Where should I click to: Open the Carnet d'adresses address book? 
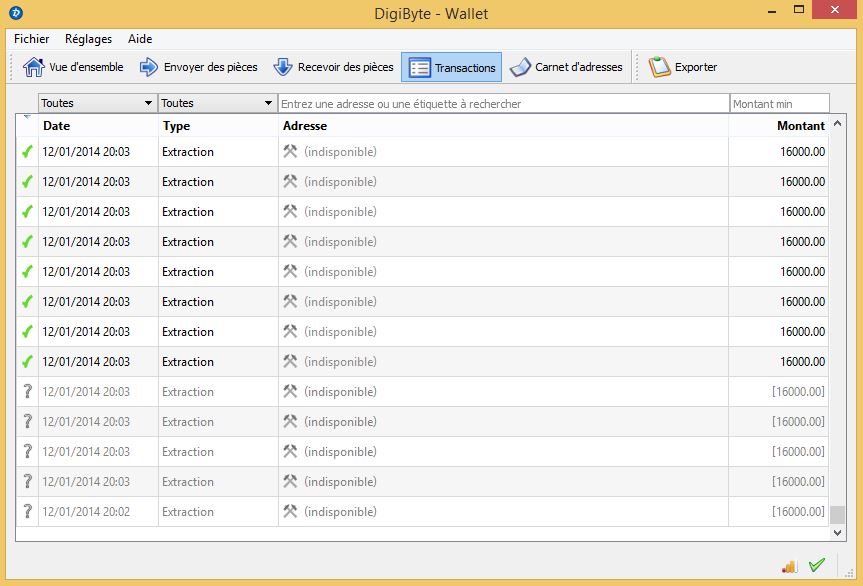[566, 67]
